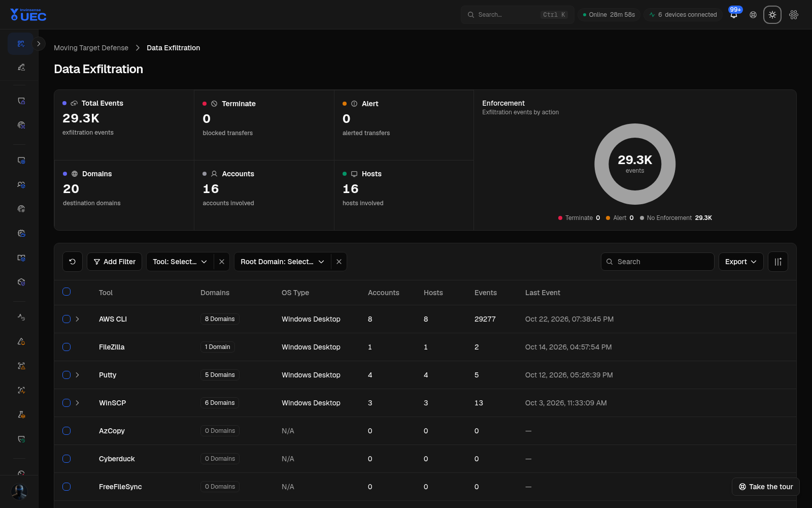Click the refresh icon beside Add Filter
Screen dimensions: 812x508
[x=73, y=262]
